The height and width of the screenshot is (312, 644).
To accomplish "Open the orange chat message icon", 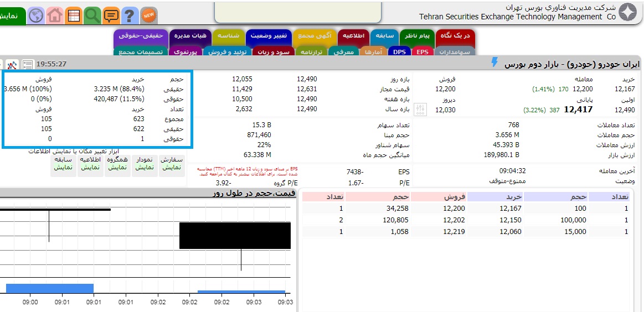I will [111, 16].
